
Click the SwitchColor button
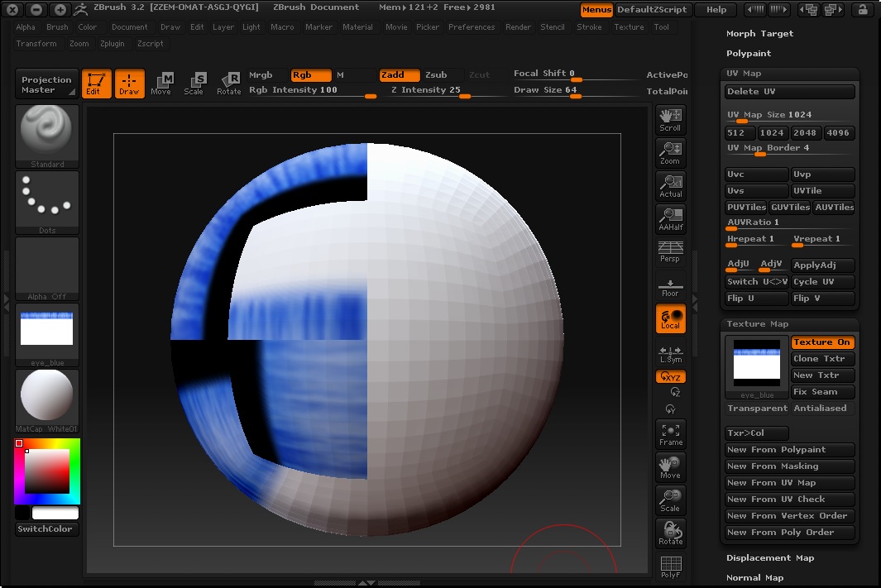(47, 529)
